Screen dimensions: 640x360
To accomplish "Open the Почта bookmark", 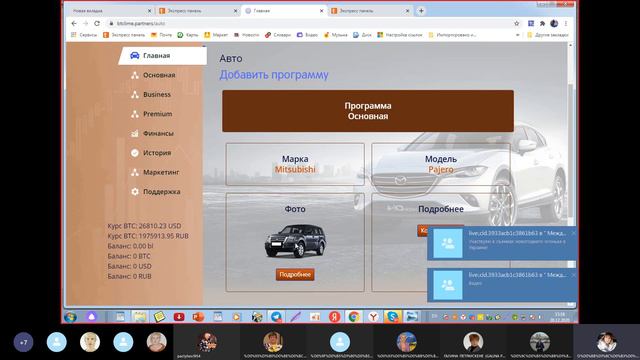I will click(x=161, y=35).
